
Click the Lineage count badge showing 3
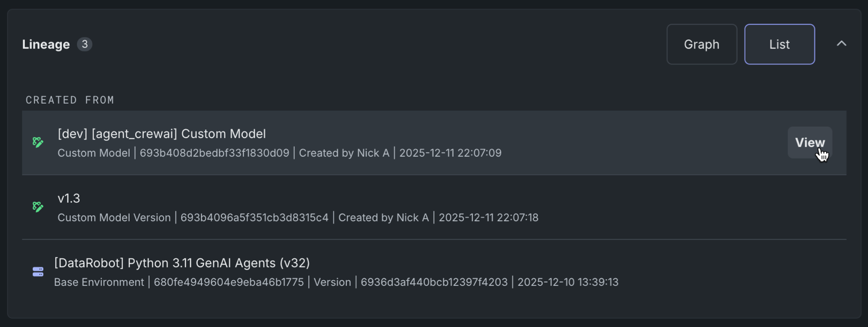click(x=84, y=44)
